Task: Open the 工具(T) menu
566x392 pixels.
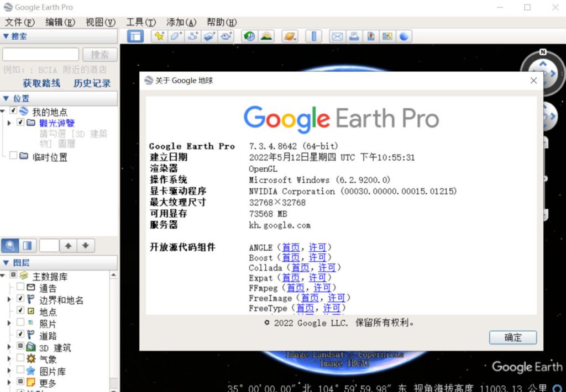Action: coord(140,22)
